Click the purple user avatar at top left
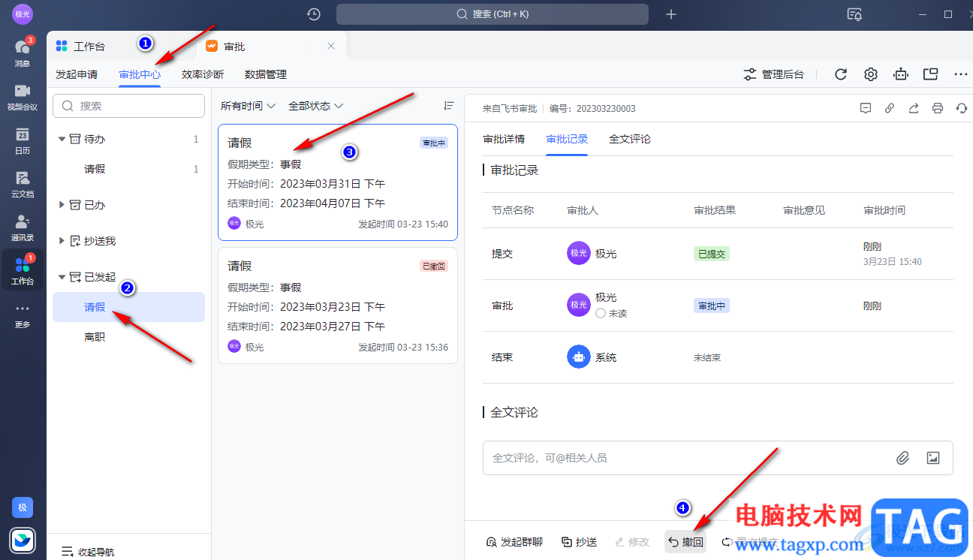 click(23, 14)
